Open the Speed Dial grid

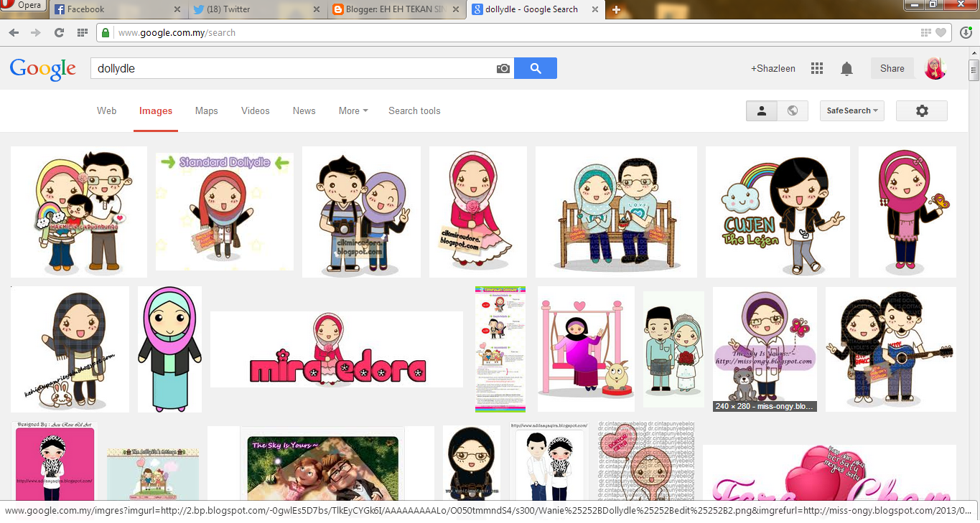click(83, 33)
